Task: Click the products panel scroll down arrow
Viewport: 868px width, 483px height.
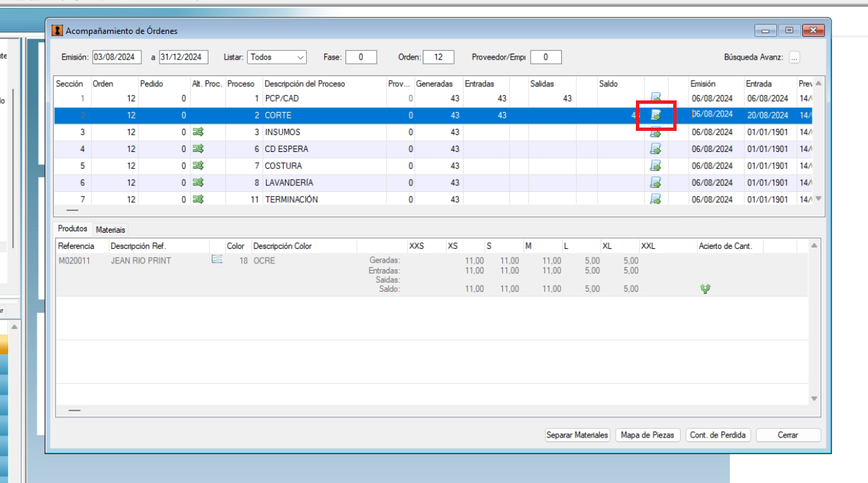Action: [814, 399]
